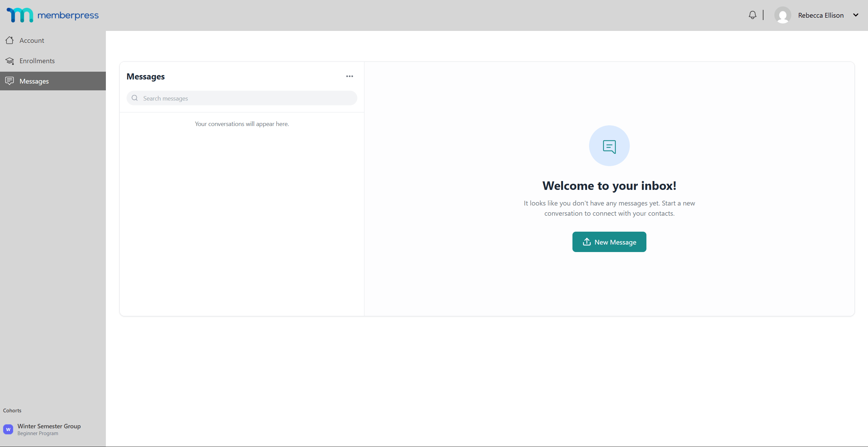The width and height of the screenshot is (868, 447).
Task: Open Winter Semester Group cohort link
Action: point(49,426)
